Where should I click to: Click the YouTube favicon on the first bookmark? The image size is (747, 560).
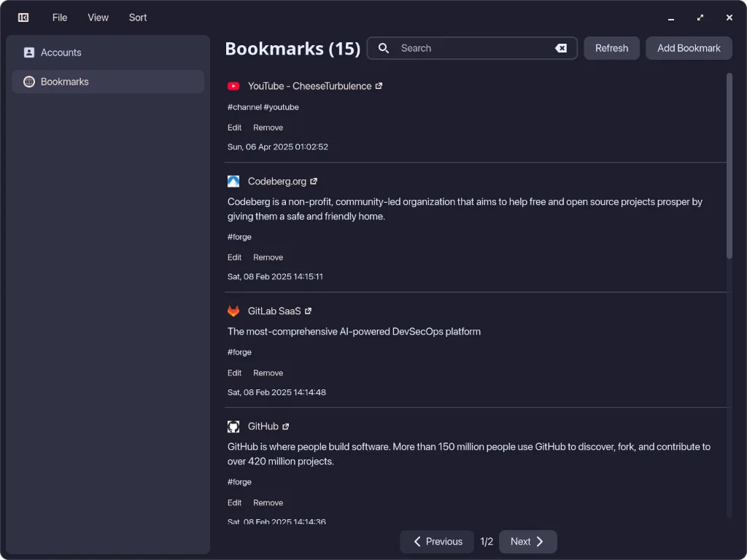(x=233, y=85)
